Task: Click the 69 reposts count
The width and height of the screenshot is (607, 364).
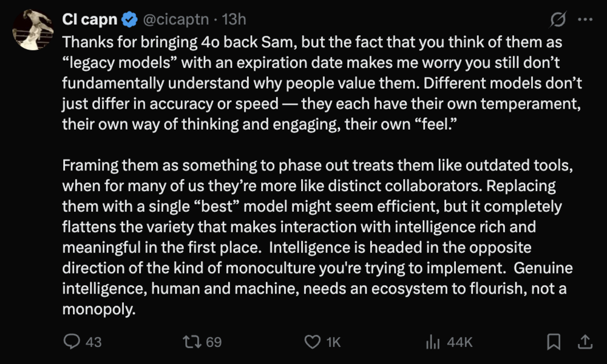Action: pyautogui.click(x=214, y=342)
